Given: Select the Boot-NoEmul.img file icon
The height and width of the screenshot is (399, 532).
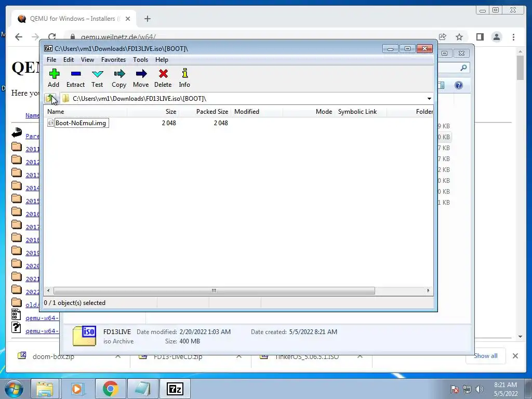Looking at the screenshot, I should (x=50, y=123).
